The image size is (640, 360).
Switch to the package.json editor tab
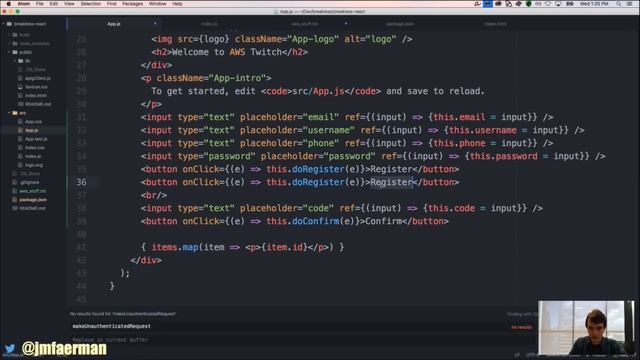(x=400, y=24)
